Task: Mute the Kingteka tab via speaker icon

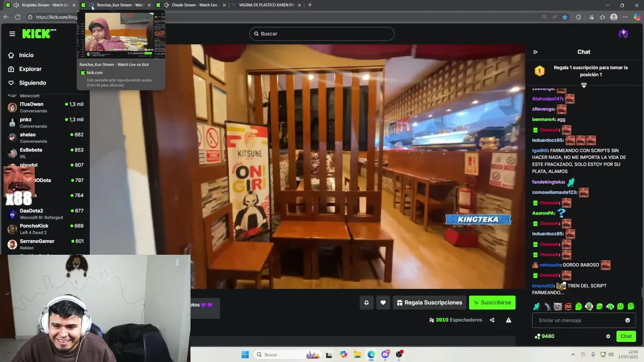Action: [x=16, y=5]
